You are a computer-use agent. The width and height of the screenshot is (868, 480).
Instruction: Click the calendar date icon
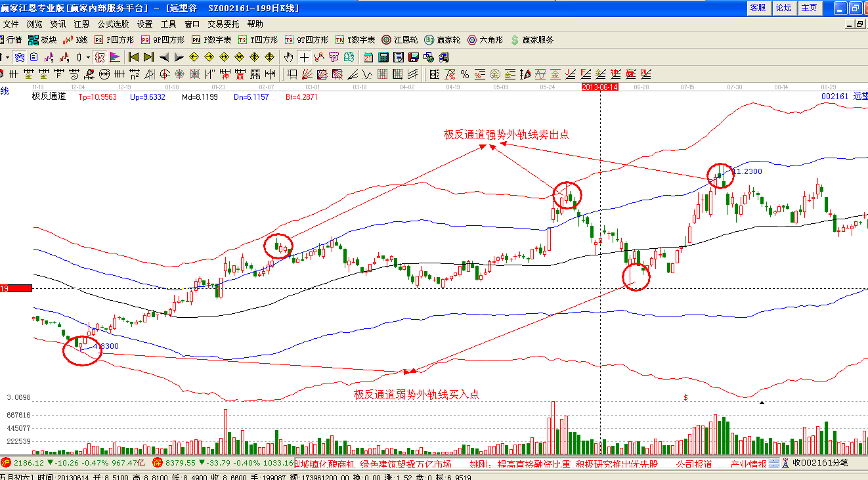pos(368,57)
